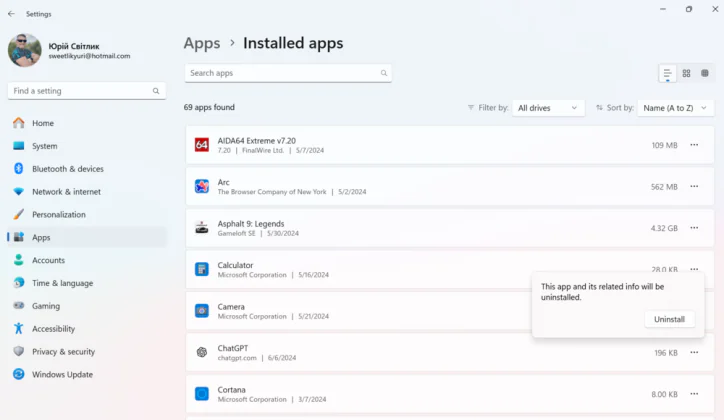This screenshot has width=724, height=420.
Task: Switch to grid view layout
Action: 686,73
